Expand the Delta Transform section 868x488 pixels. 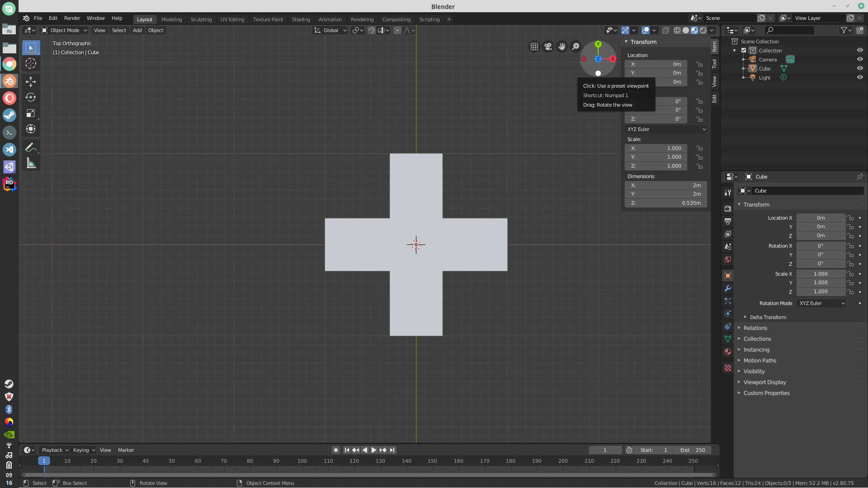[768, 317]
